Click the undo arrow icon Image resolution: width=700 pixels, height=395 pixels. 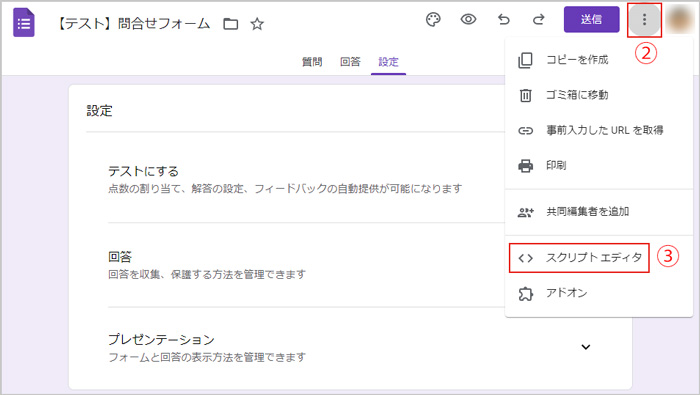504,20
